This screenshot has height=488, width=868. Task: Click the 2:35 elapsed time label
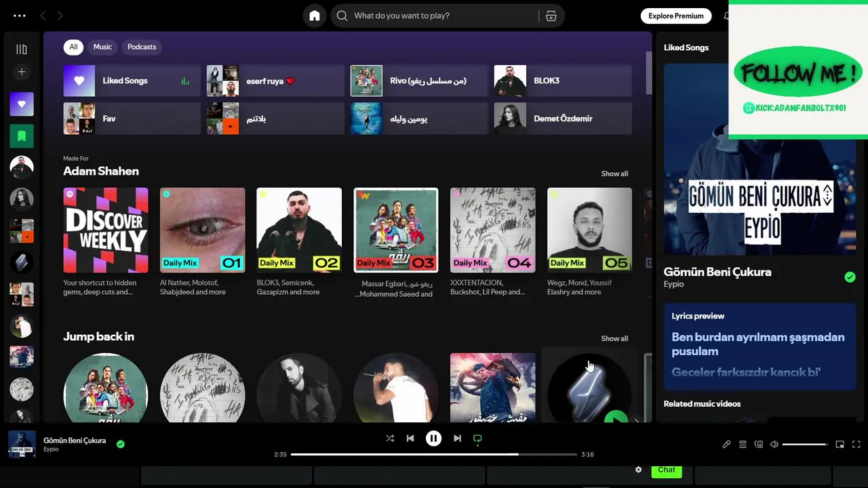[x=280, y=454]
